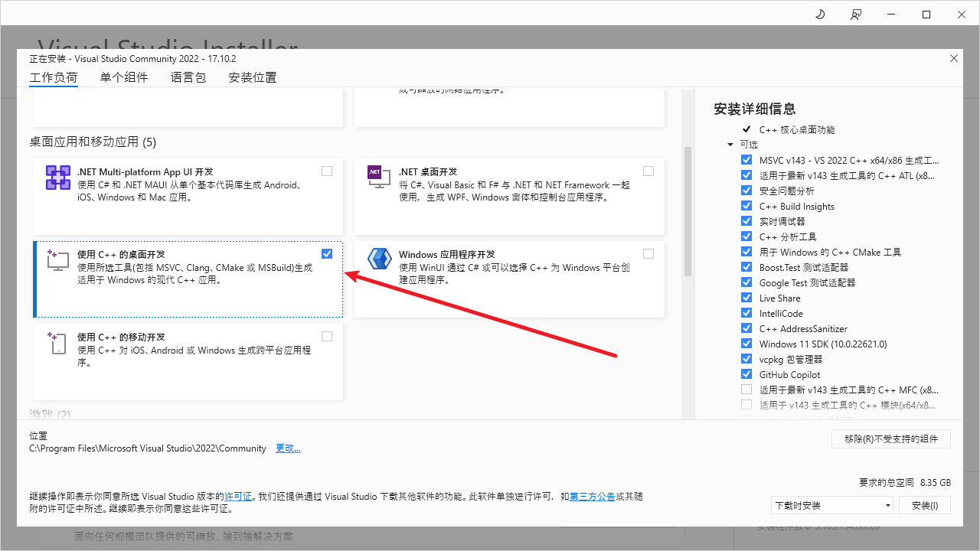Image resolution: width=980 pixels, height=551 pixels.
Task: Open the 语言包 tab
Action: 188,77
